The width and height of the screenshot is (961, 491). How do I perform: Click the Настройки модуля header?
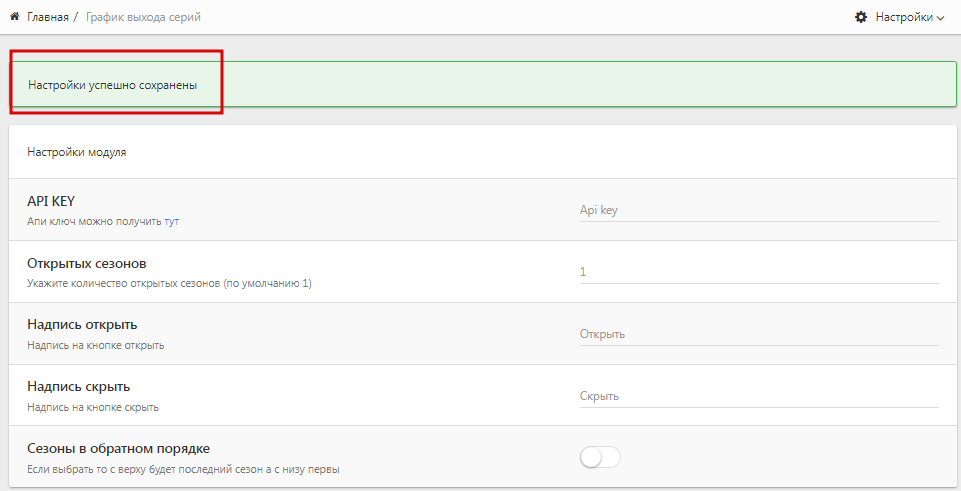pyautogui.click(x=77, y=152)
